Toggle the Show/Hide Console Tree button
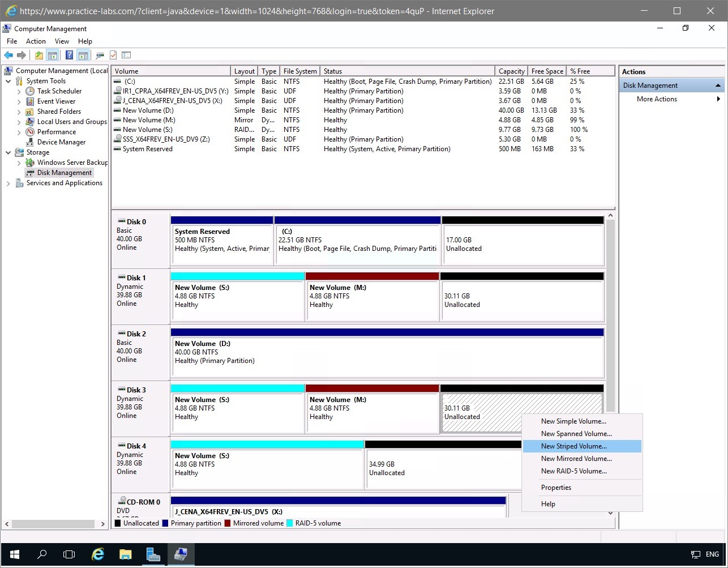 click(x=52, y=55)
